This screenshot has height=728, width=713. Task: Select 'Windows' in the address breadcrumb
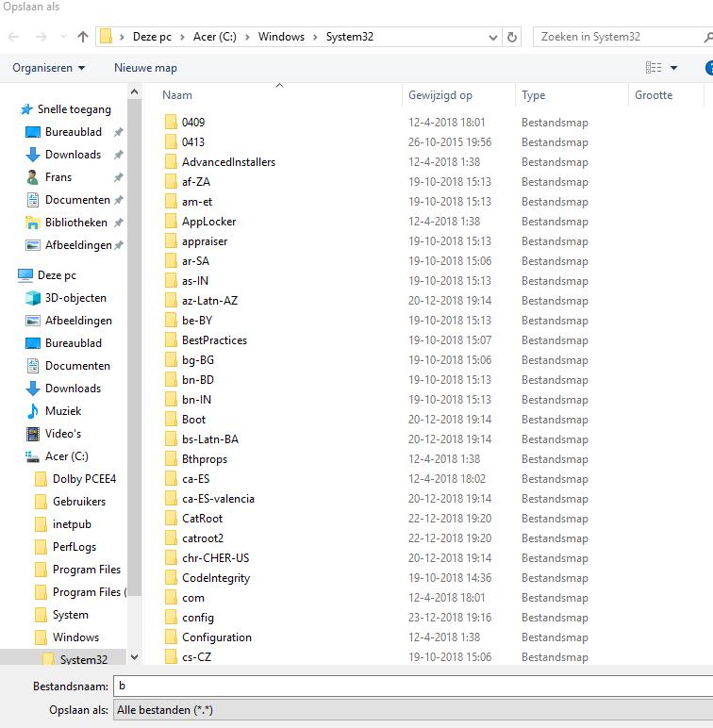point(281,37)
